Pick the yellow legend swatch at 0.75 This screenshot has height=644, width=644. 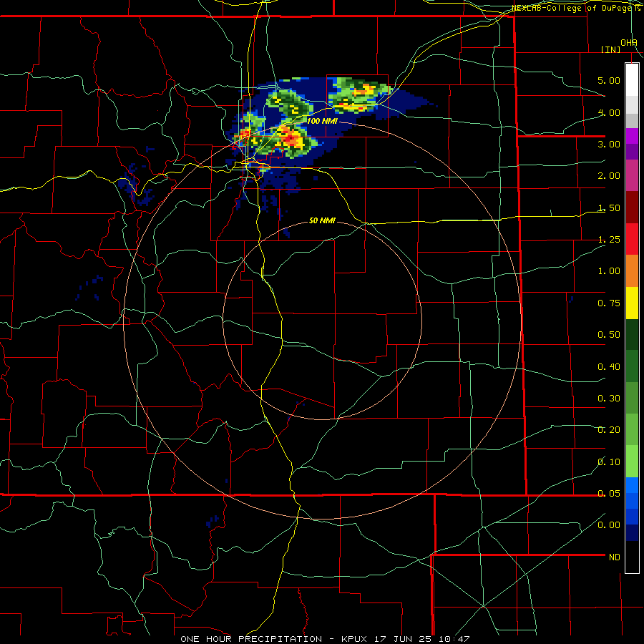click(x=632, y=303)
